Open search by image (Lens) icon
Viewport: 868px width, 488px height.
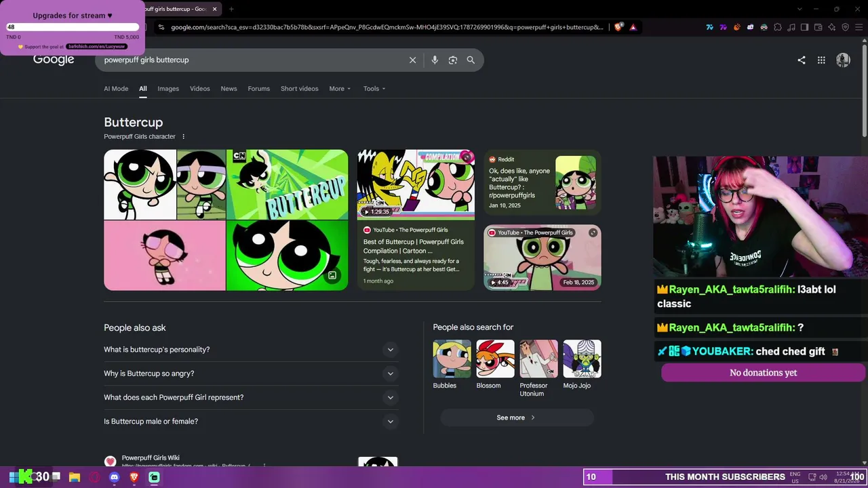453,60
